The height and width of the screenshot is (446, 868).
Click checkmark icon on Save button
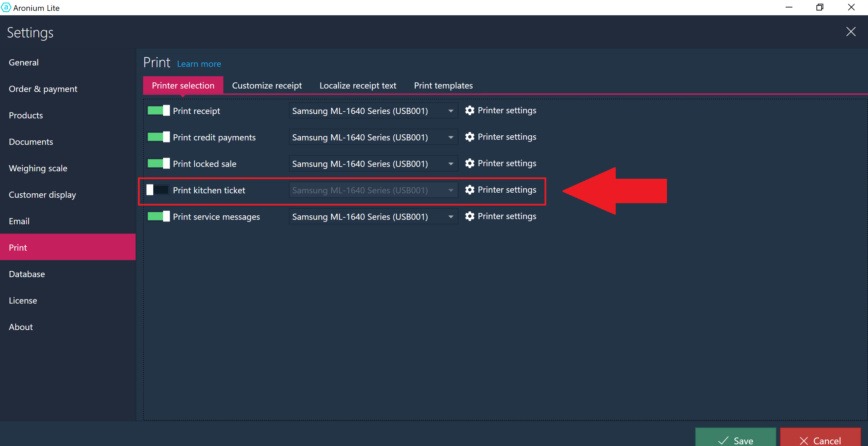click(723, 440)
